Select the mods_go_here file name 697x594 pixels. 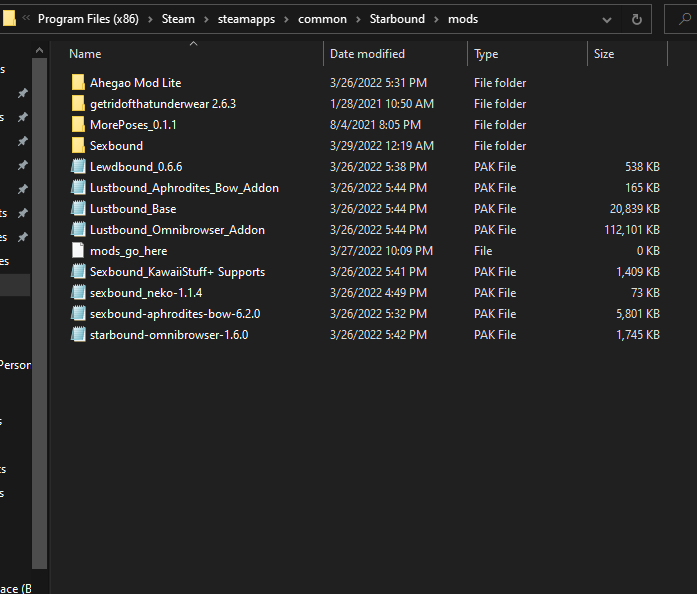coord(128,251)
